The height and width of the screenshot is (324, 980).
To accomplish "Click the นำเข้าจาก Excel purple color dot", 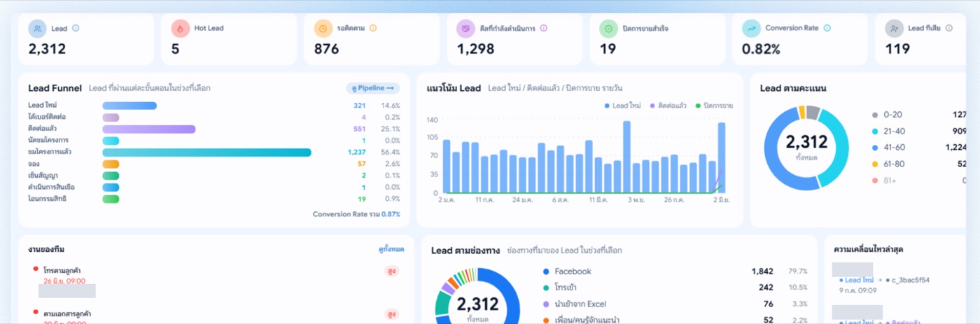I will click(545, 304).
